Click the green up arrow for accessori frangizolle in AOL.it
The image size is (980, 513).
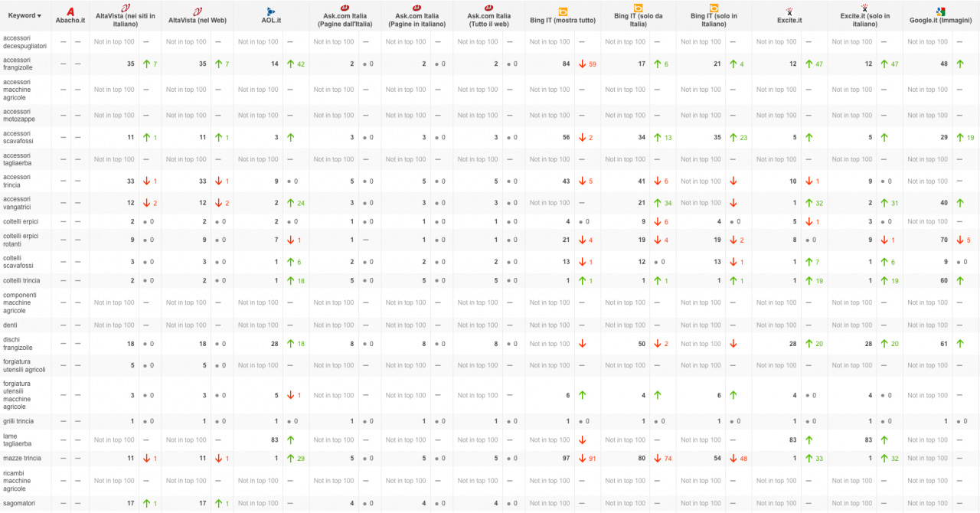click(x=291, y=64)
